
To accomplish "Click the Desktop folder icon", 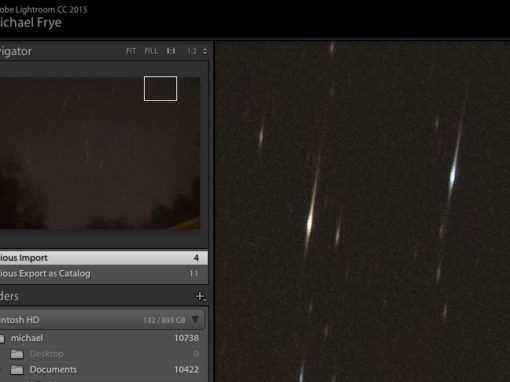I will click(17, 354).
